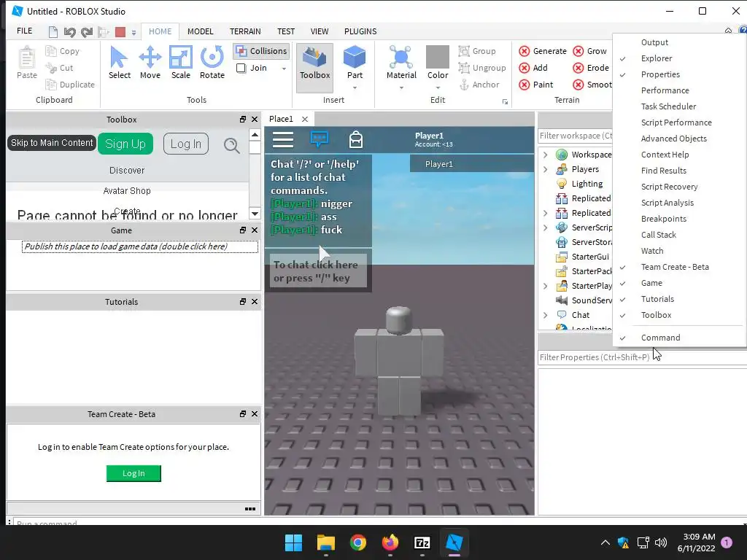Select the Paint terrain tool
The width and height of the screenshot is (747, 560).
click(x=536, y=85)
